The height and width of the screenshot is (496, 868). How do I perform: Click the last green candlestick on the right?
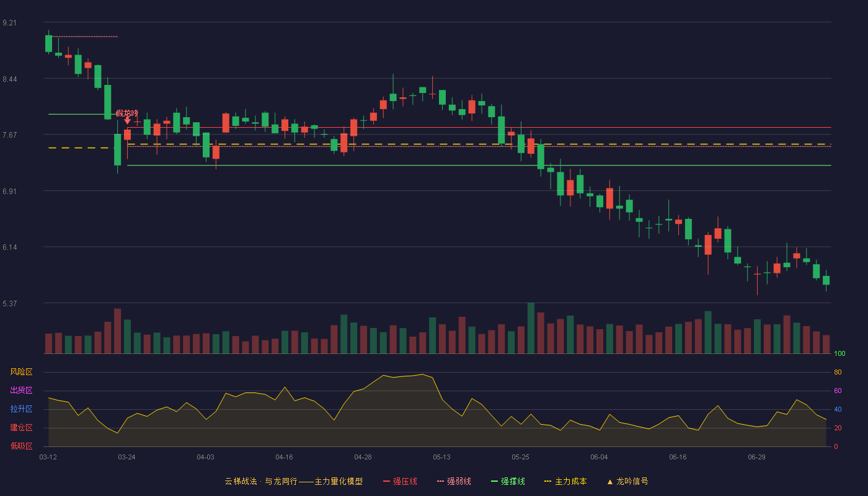[826, 280]
